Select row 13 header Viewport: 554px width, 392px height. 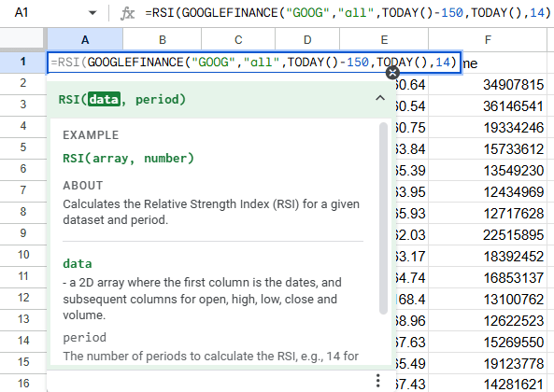23,319
